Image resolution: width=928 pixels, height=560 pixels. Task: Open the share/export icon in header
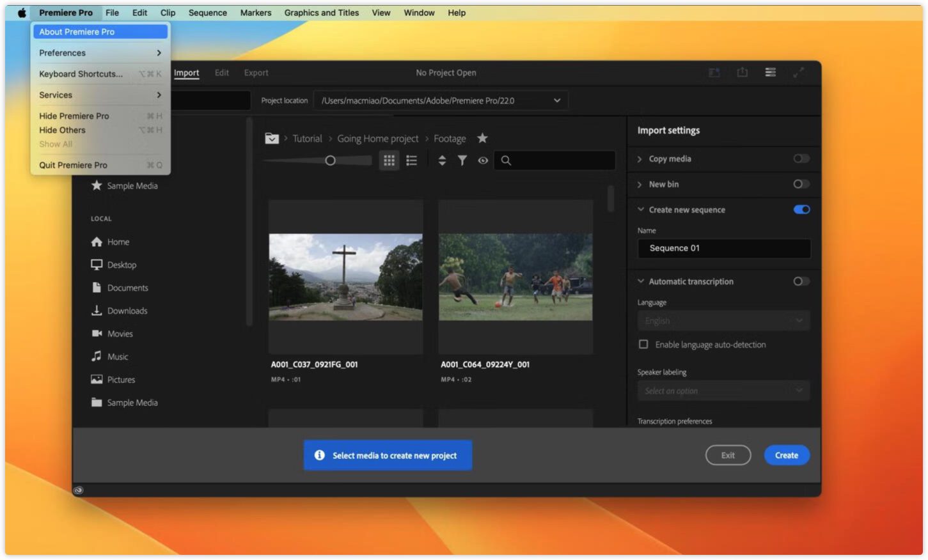[x=742, y=72]
